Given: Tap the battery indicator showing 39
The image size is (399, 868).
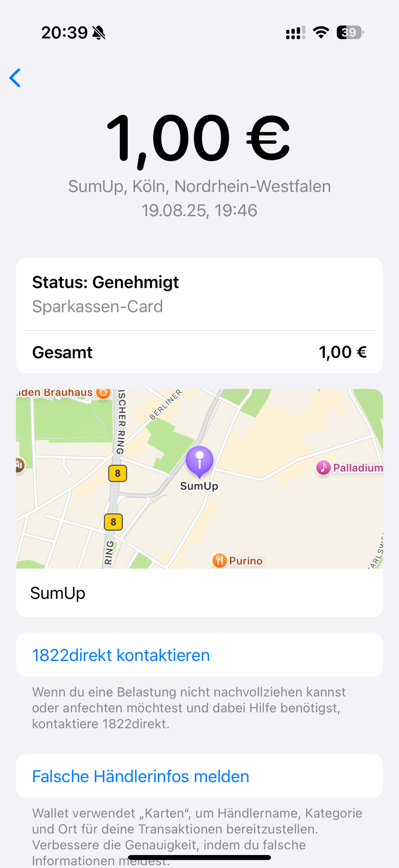Looking at the screenshot, I should [350, 33].
